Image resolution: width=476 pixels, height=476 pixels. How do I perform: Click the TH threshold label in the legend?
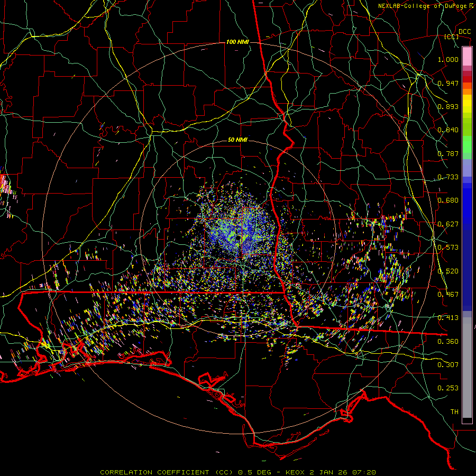point(454,412)
